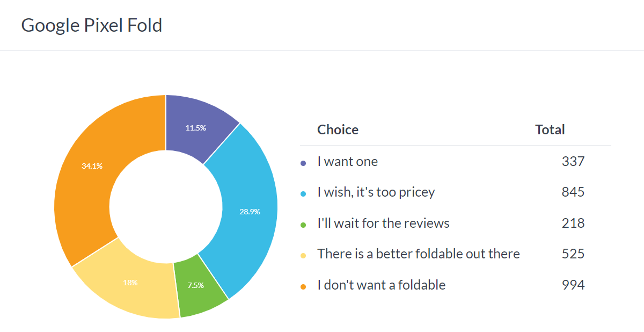Image resolution: width=644 pixels, height=332 pixels.
Task: Click the orange legend dot for don't want foldable
Action: (x=303, y=286)
